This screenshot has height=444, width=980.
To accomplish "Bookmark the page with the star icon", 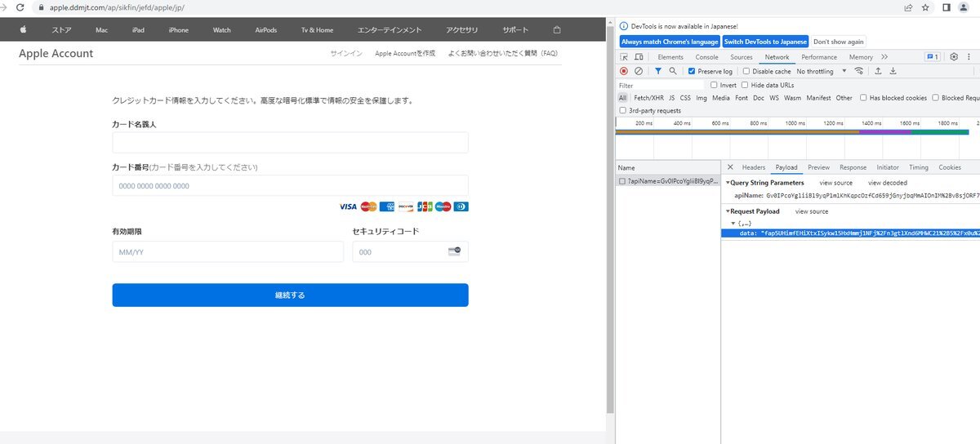I will click(x=925, y=7).
